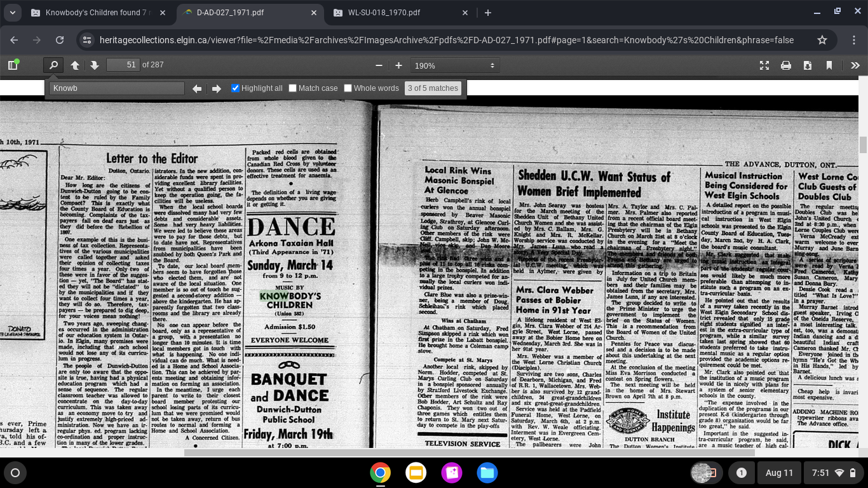The width and height of the screenshot is (868, 488).
Task: Close the find bar with magnifier icon
Action: point(53,65)
